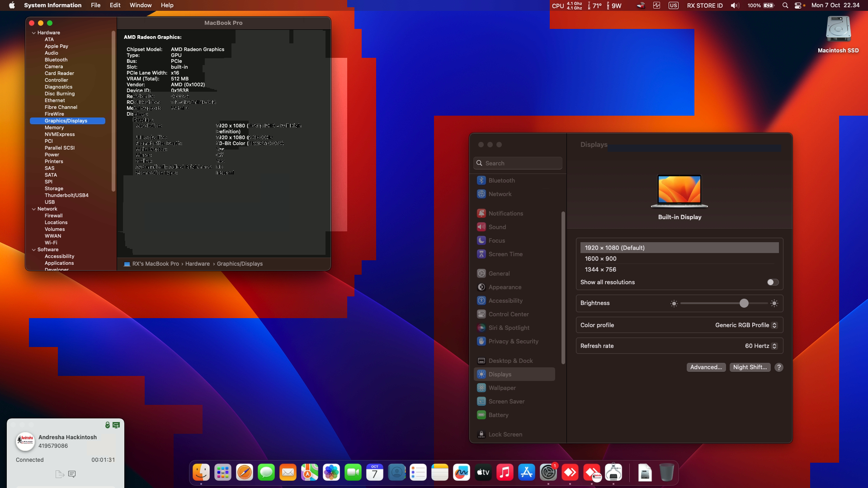The width and height of the screenshot is (868, 488).
Task: Adjust the Brightness slider
Action: pos(724,304)
